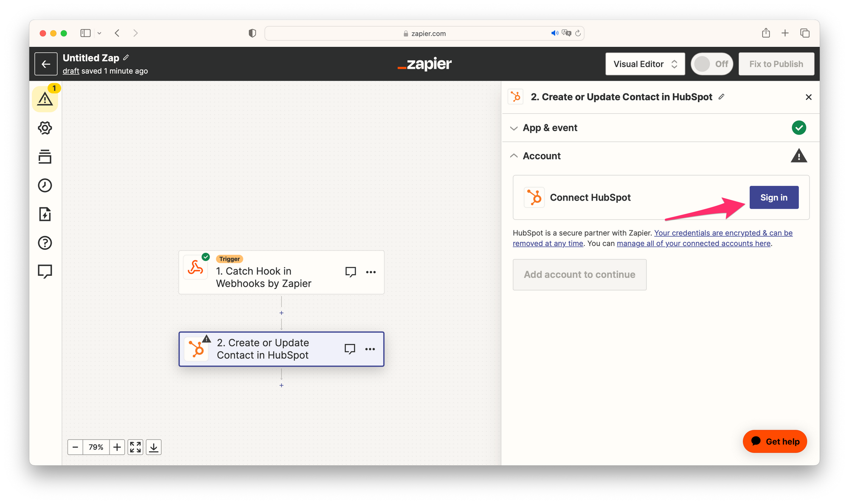Rename Zap with title pencil icon

pos(126,58)
